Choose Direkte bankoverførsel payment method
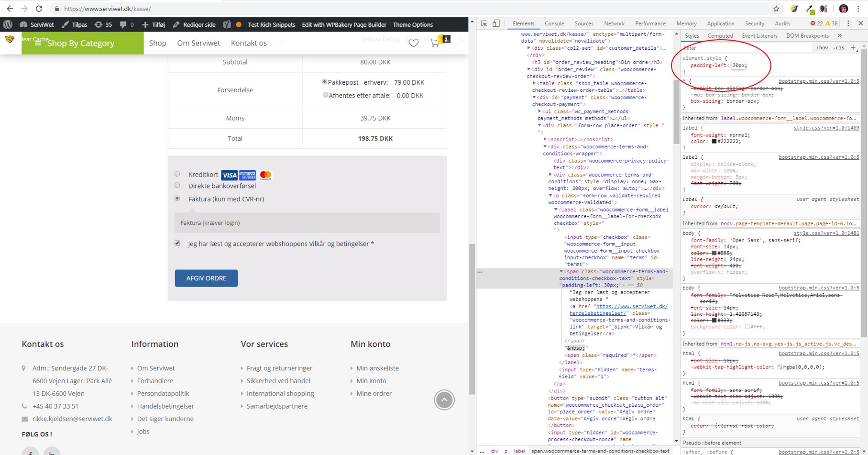 click(177, 186)
